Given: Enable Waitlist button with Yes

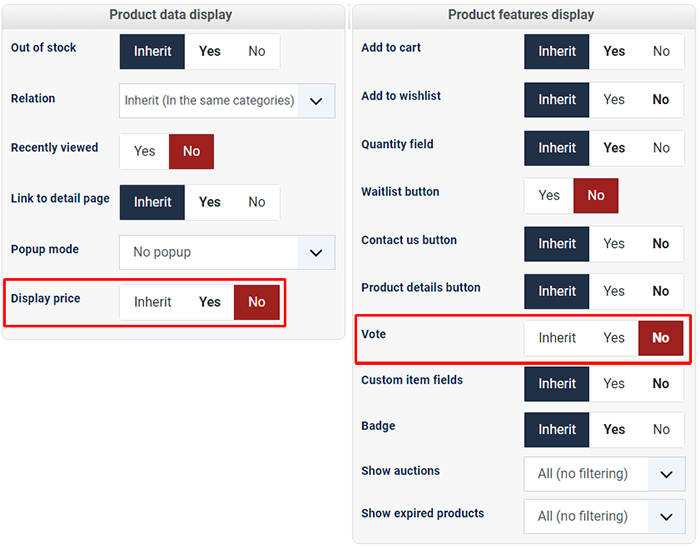Looking at the screenshot, I should point(549,195).
